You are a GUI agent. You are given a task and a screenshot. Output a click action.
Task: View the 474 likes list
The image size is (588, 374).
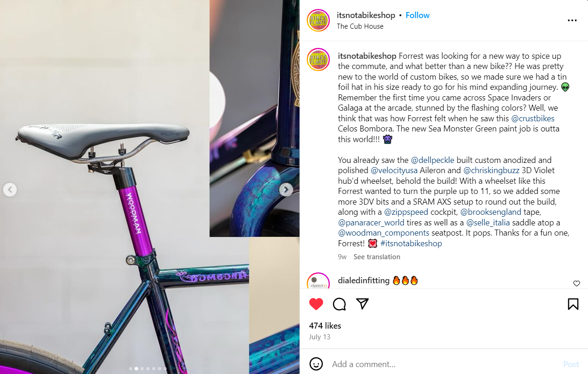pos(325,326)
